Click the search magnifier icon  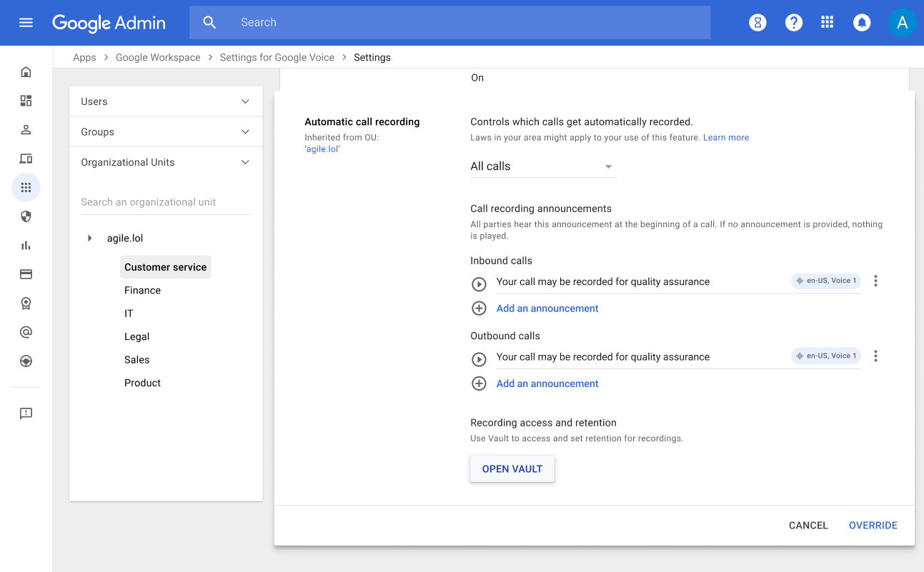(x=209, y=22)
